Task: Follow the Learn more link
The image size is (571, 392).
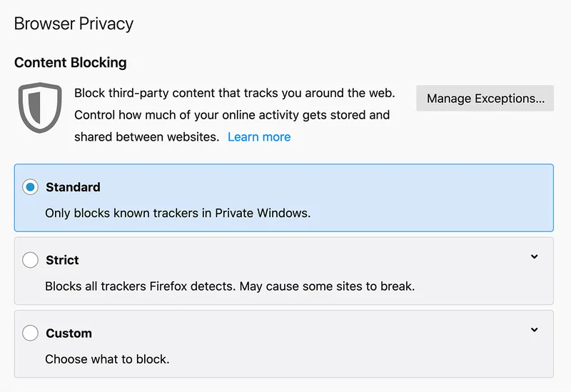Action: [259, 136]
